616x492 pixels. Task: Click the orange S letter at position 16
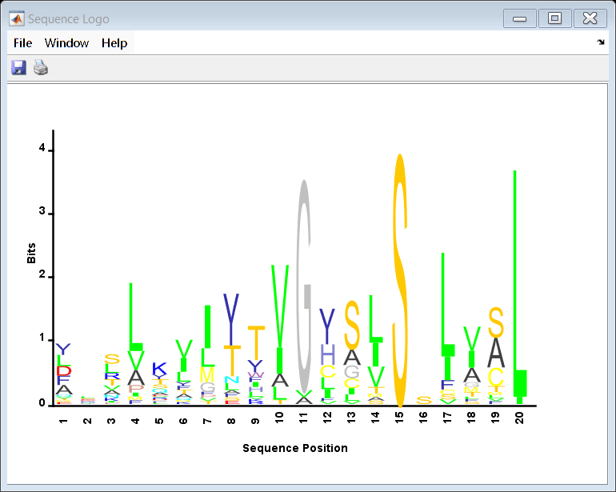tap(424, 400)
